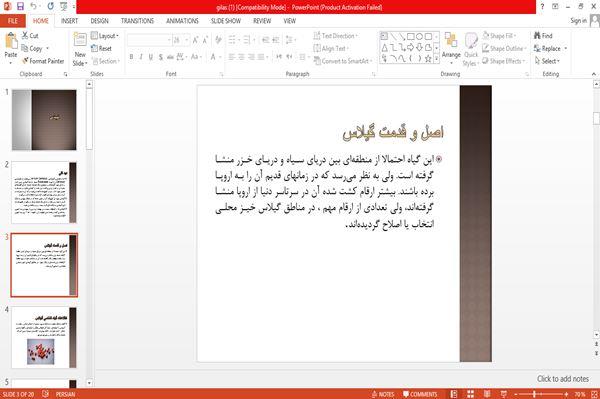Click Sign in link
This screenshot has height=399, width=600.
[x=578, y=21]
